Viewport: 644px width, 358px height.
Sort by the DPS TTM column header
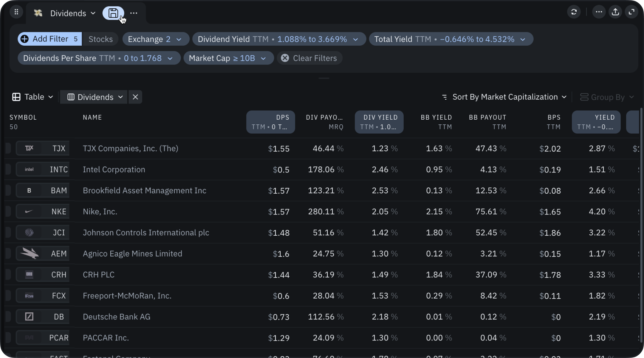[x=270, y=122]
